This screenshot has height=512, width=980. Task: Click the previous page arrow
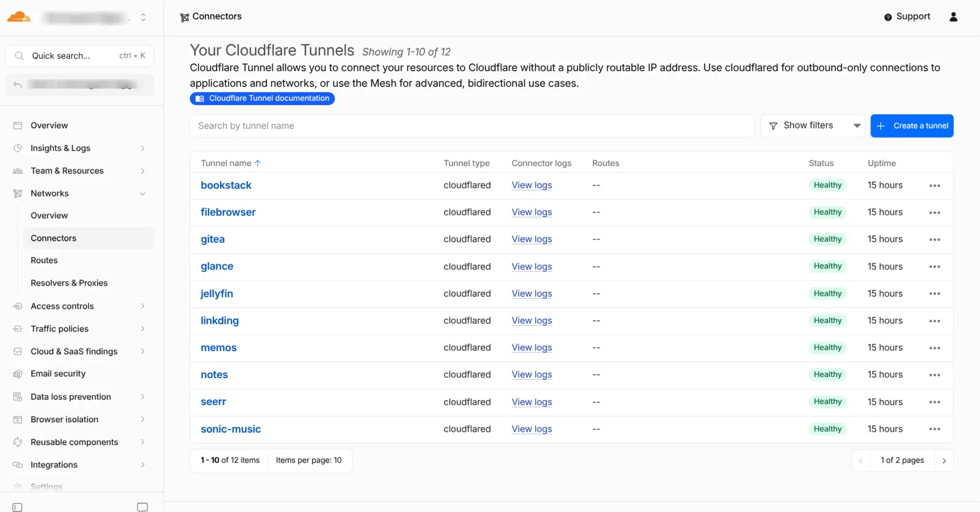pyautogui.click(x=861, y=461)
